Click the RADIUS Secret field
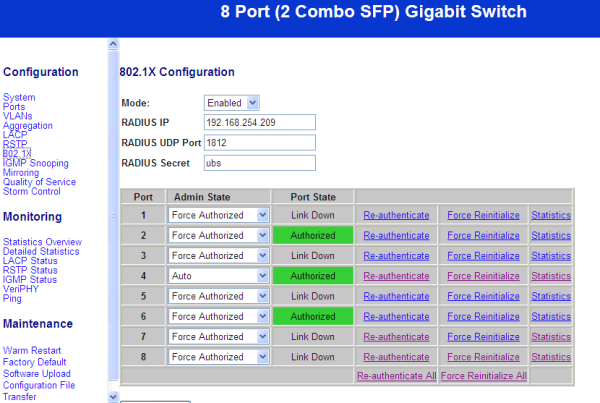Screen dimensions: 600x403 pyautogui.click(x=258, y=162)
